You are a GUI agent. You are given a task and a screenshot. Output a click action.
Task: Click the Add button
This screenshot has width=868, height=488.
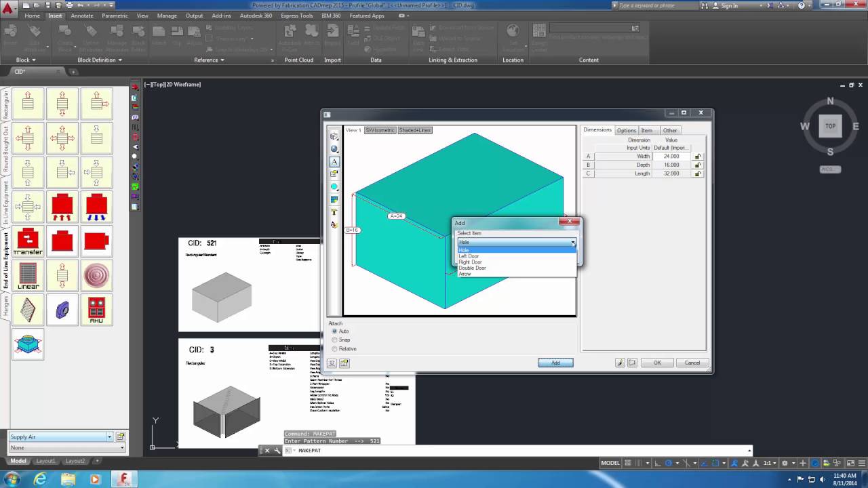click(555, 363)
